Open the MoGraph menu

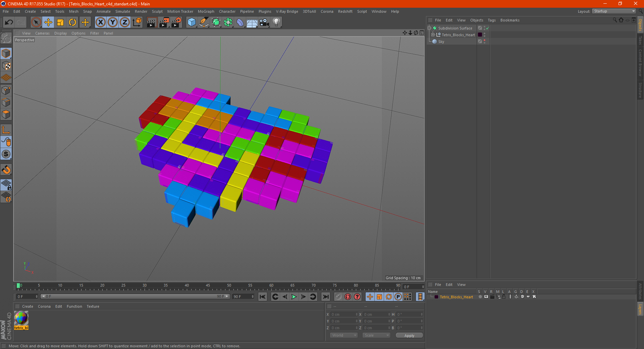[x=206, y=11]
